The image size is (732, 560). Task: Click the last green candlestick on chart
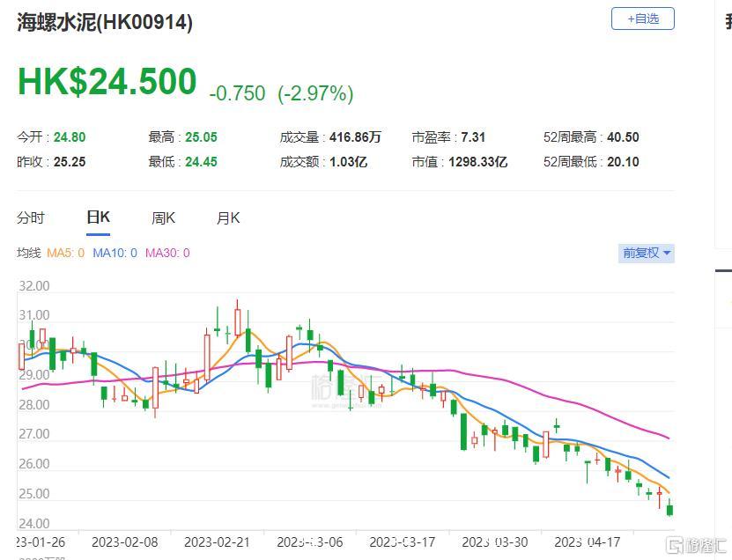click(x=670, y=509)
